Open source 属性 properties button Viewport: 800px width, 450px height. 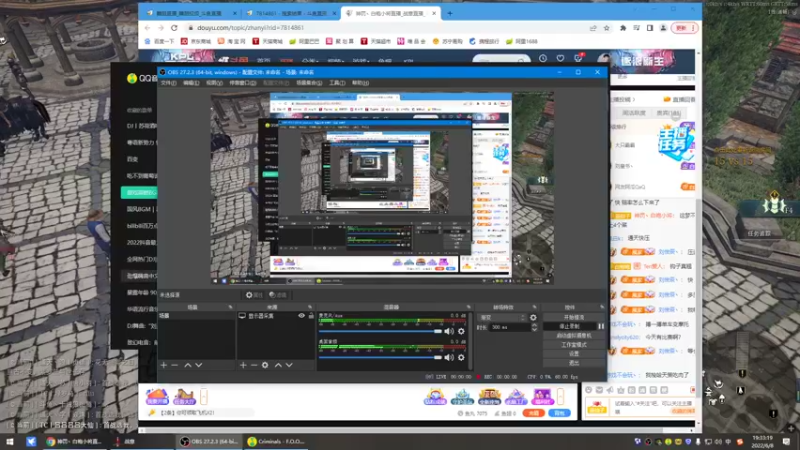coord(254,295)
